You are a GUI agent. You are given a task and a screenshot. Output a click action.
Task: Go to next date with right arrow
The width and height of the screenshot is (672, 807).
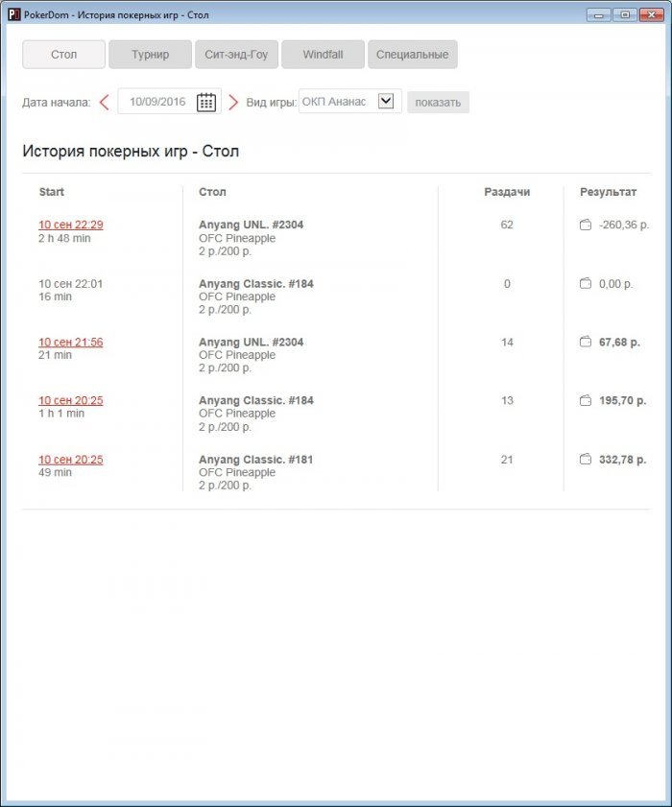coord(233,102)
